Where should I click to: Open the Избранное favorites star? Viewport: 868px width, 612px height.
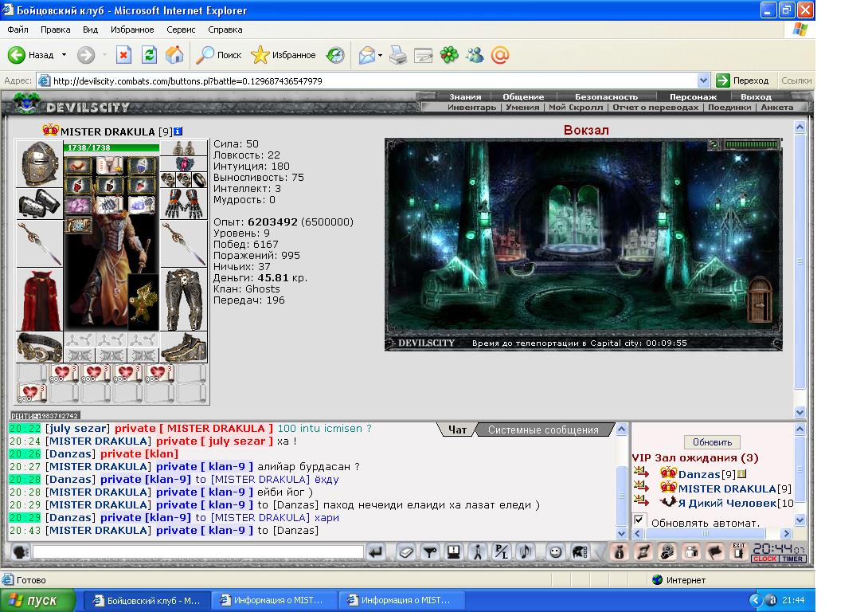pyautogui.click(x=283, y=55)
